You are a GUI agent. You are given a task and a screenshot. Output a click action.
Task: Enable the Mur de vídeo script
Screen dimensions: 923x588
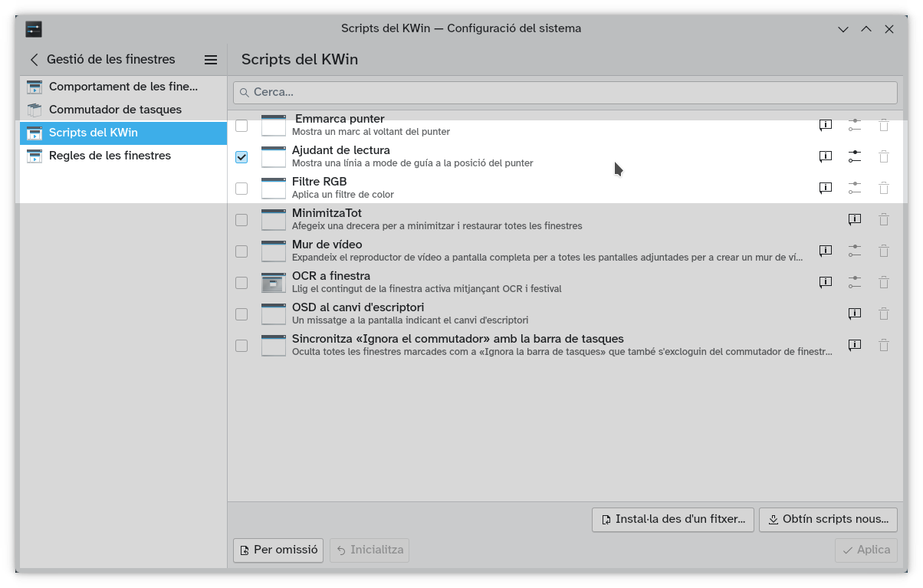pos(241,251)
